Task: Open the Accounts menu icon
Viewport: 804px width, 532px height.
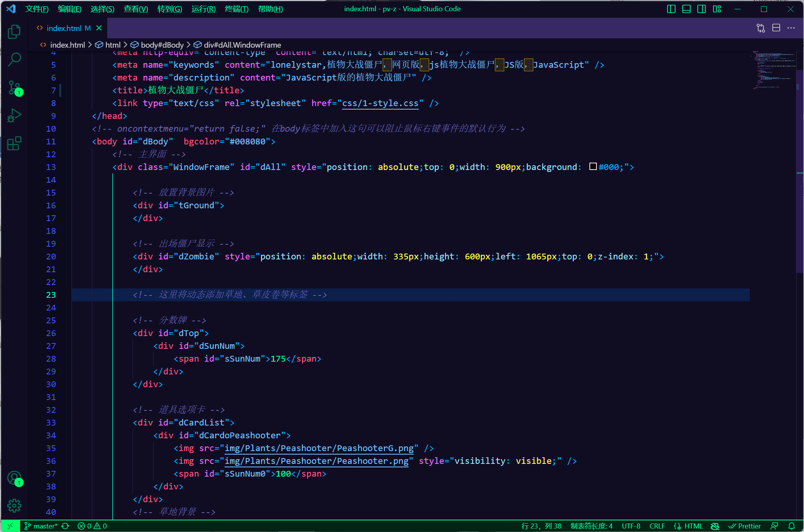Action: [x=14, y=478]
